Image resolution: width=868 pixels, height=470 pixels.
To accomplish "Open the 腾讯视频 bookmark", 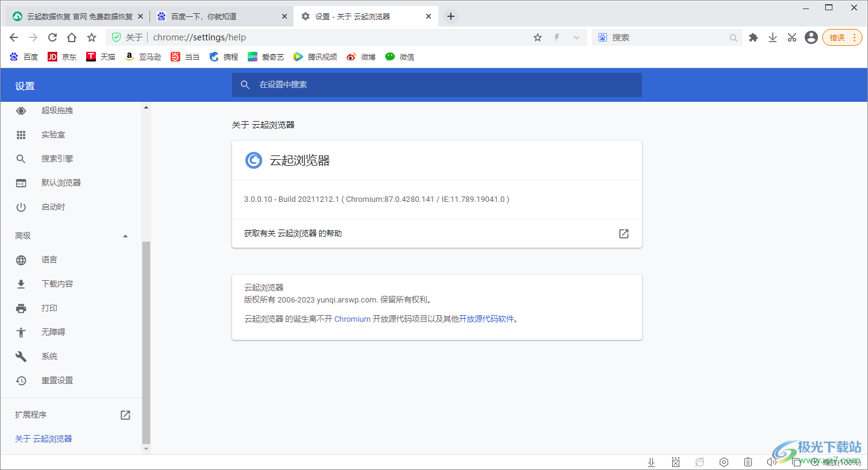I will (315, 57).
